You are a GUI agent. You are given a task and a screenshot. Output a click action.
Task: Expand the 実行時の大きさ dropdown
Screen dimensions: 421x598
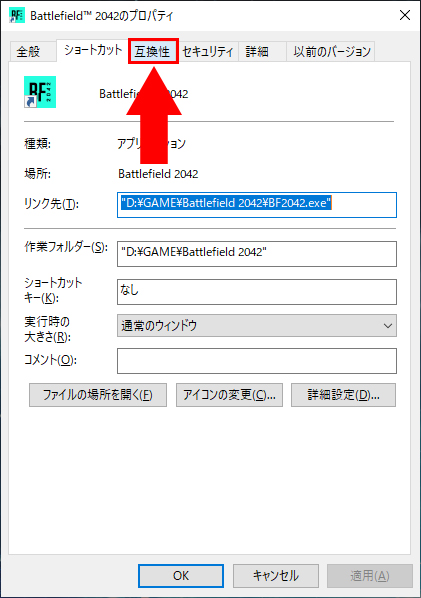(x=257, y=325)
